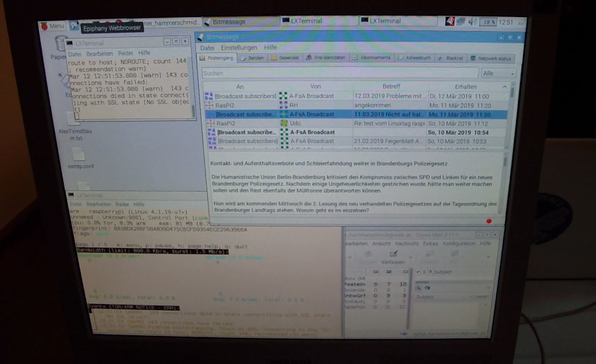Viewport: 596px width, 364px height.
Task: Open Konfiguration menu in Claws Mail
Action: 459,244
